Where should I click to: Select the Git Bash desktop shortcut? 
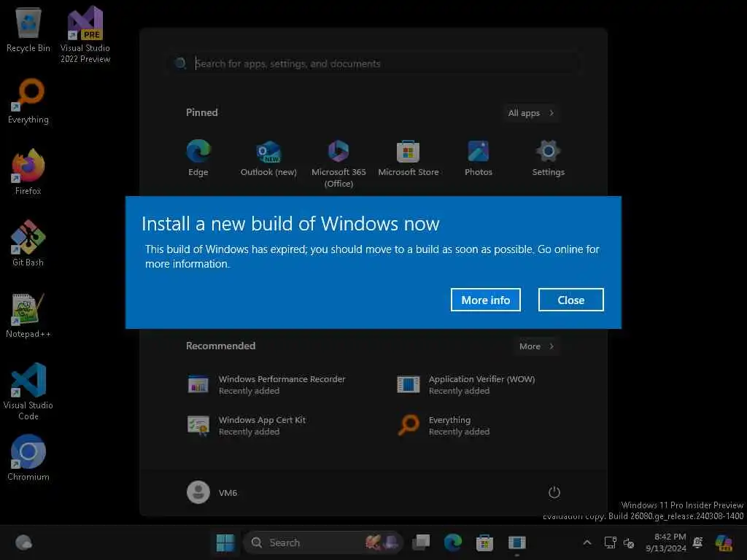(28, 244)
